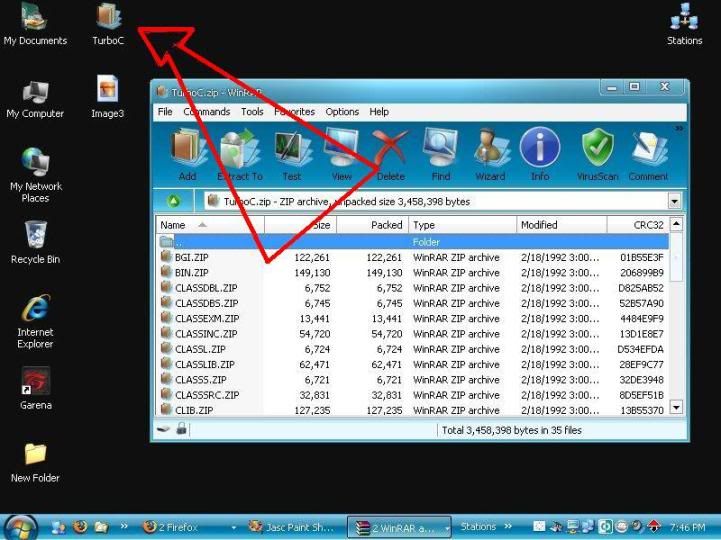Screen dimensions: 721x540
Task: Click the Test archive icon
Action: 292,154
